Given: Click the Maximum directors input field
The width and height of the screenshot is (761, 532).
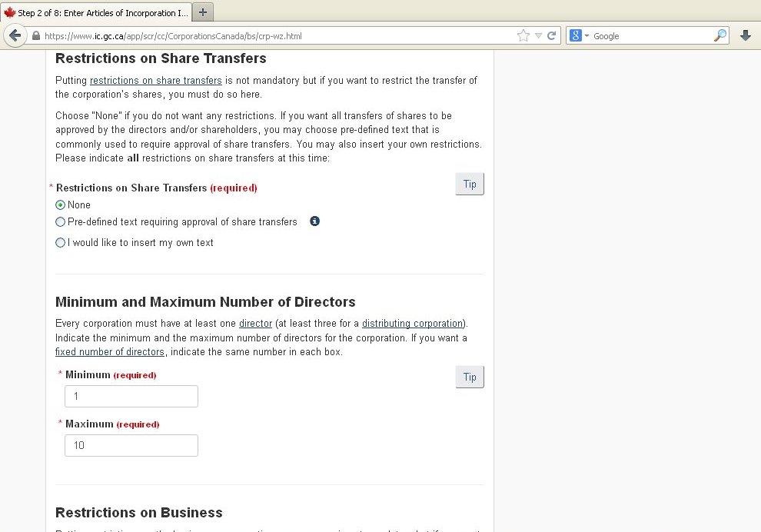Looking at the screenshot, I should pyautogui.click(x=131, y=446).
